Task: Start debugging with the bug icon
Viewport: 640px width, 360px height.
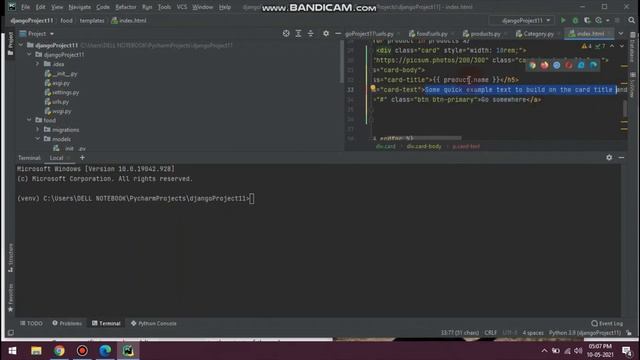Action: (x=575, y=20)
